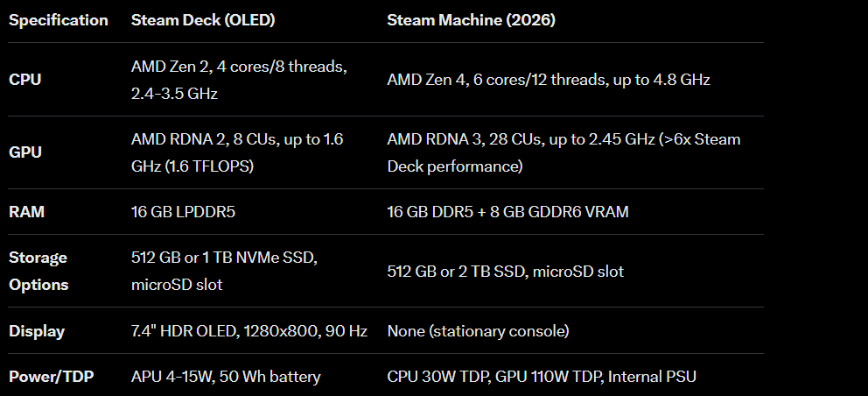Viewport: 868px width, 396px height.
Task: Click the CPU 30W TDP power cell
Action: pos(542,377)
